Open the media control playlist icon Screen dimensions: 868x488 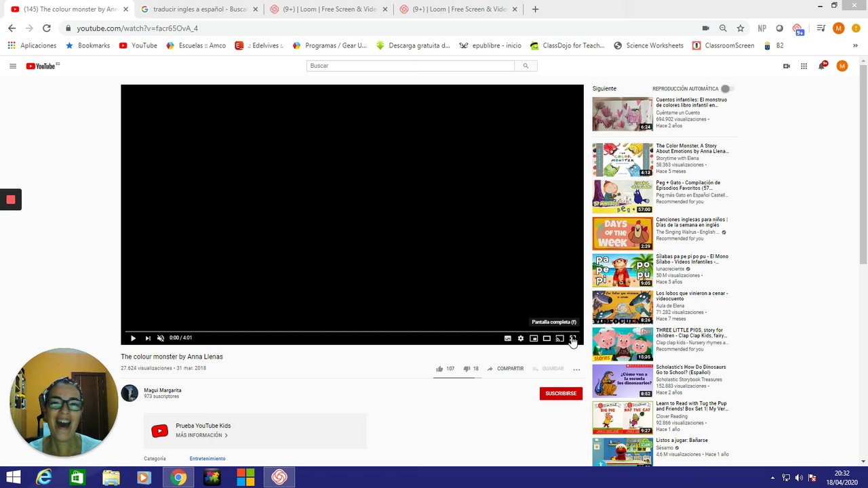coord(821,28)
